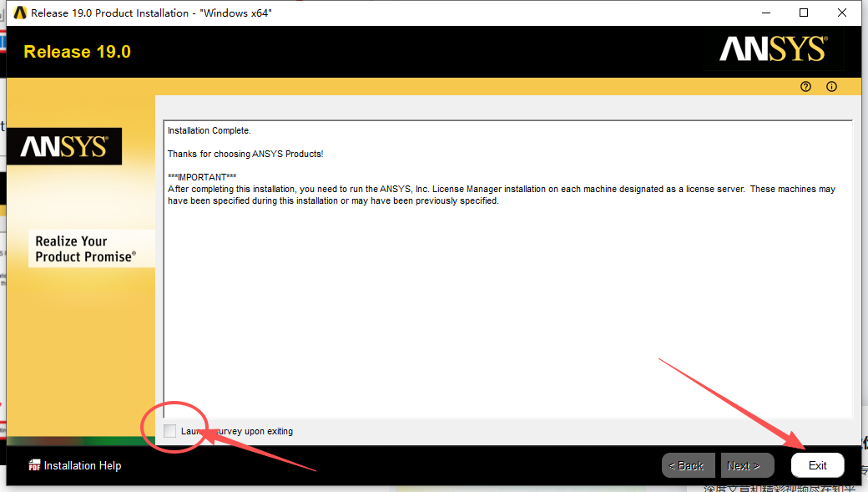
Task: Close the Product Installation window
Action: (x=842, y=13)
